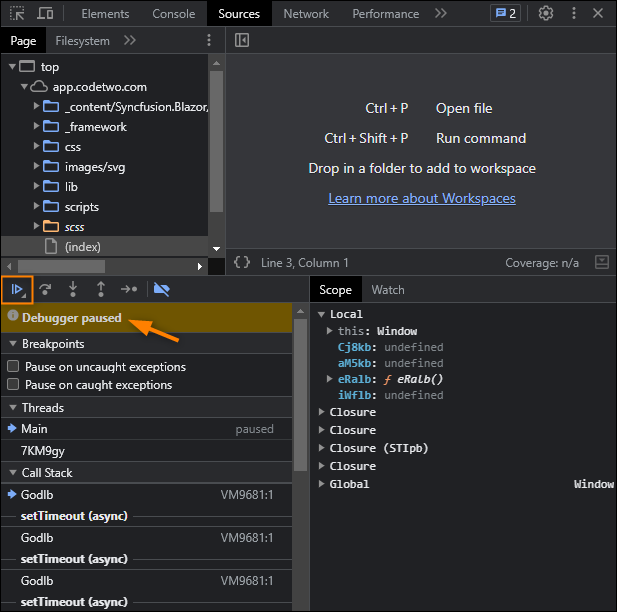617x612 pixels.
Task: Toggle the device toolbar icon
Action: pos(45,13)
